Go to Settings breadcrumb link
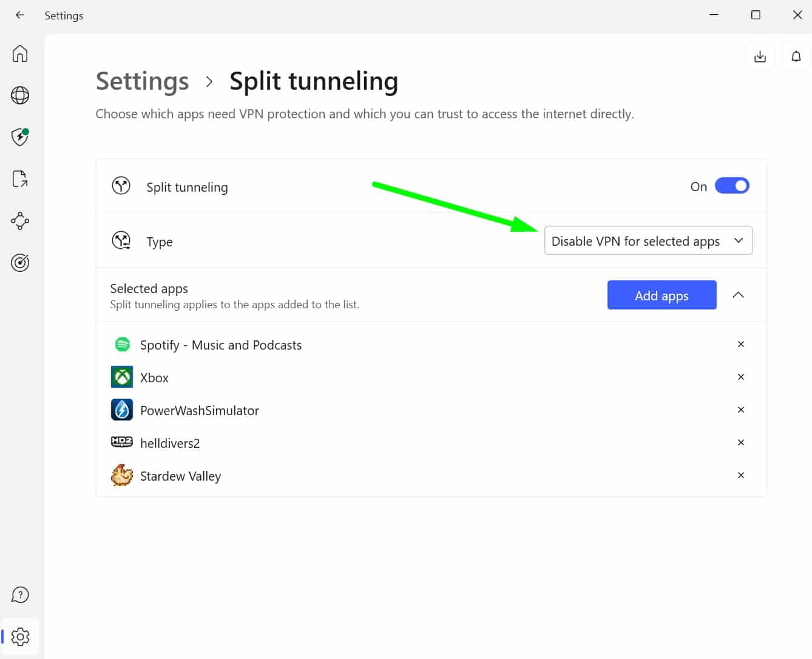Screen dimensions: 812x659 [143, 81]
